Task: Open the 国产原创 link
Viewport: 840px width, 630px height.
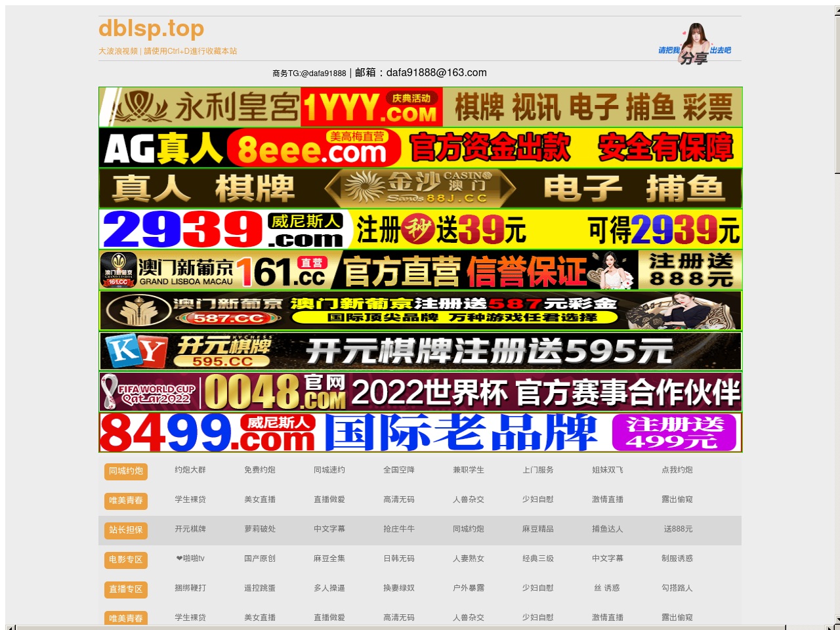Action: [x=260, y=558]
